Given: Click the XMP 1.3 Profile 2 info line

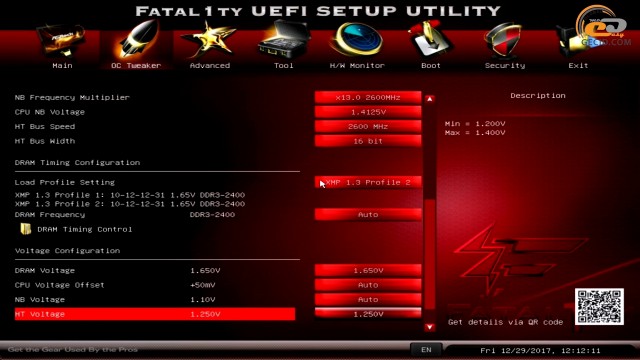Looking at the screenshot, I should 130,204.
